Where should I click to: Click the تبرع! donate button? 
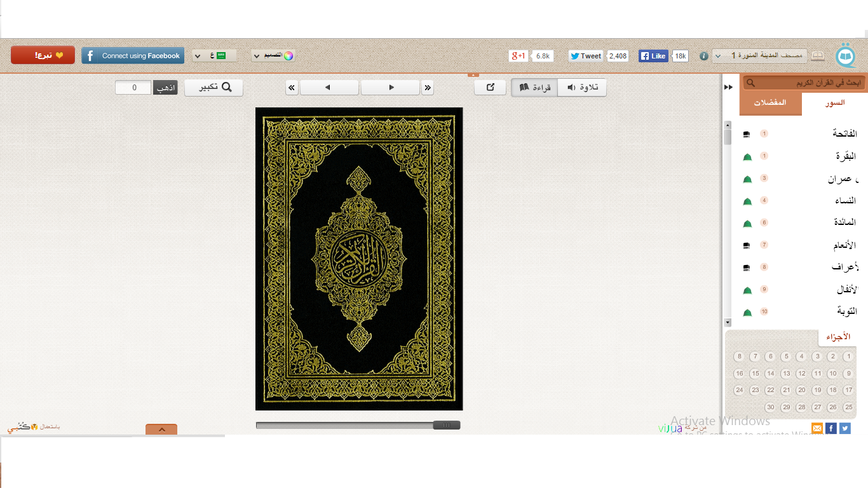point(43,56)
